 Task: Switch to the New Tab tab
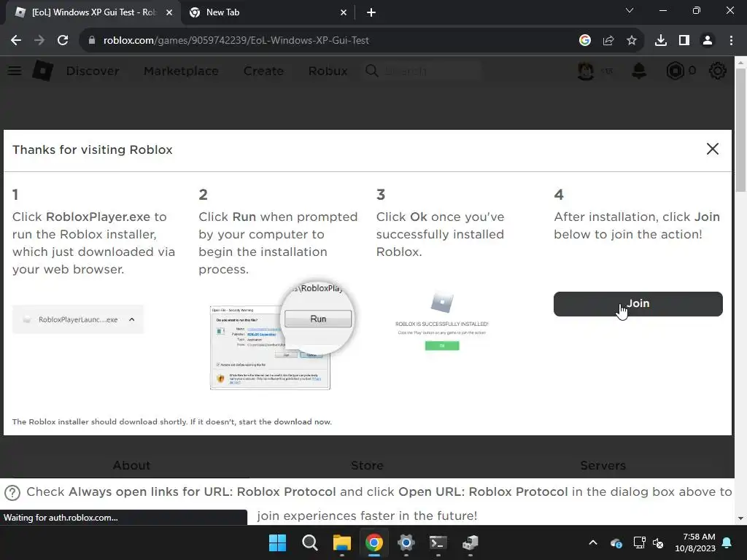point(268,13)
